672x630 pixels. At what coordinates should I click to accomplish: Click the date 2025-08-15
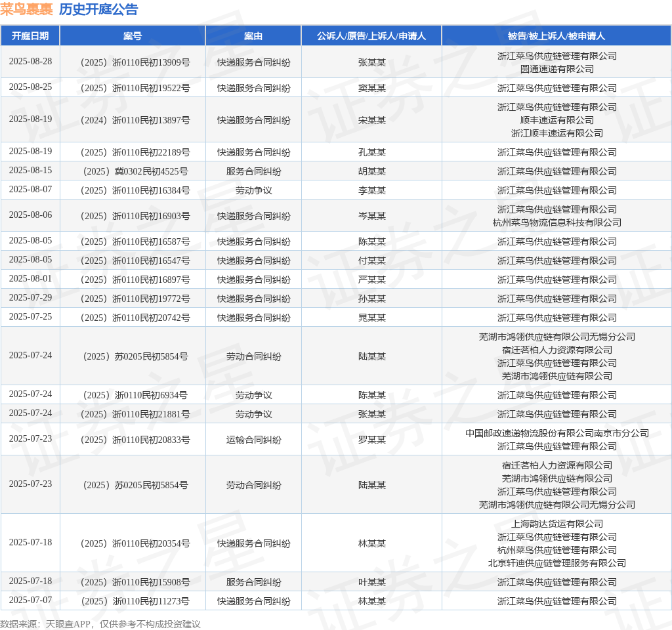(30, 170)
